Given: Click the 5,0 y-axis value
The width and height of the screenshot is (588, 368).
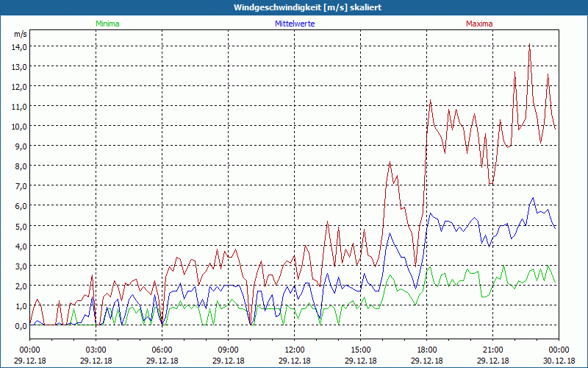Looking at the screenshot, I should tap(21, 227).
